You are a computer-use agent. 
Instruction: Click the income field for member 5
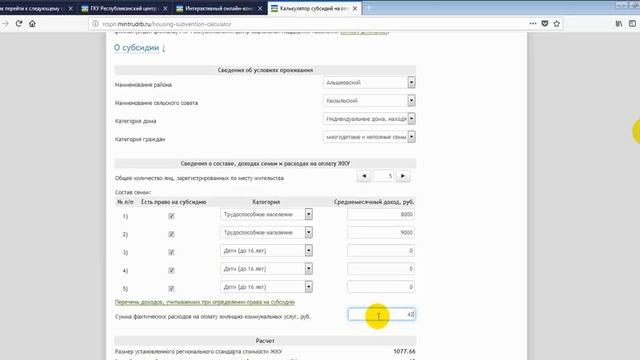(x=381, y=287)
